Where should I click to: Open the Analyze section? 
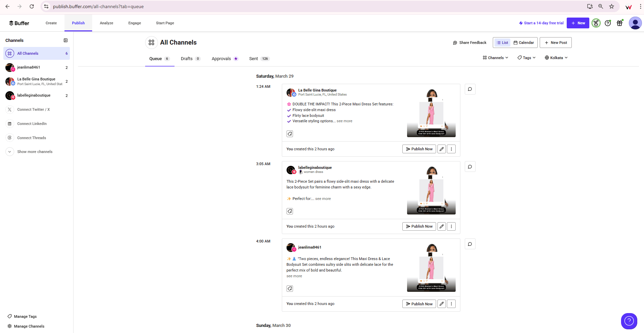[x=106, y=23]
